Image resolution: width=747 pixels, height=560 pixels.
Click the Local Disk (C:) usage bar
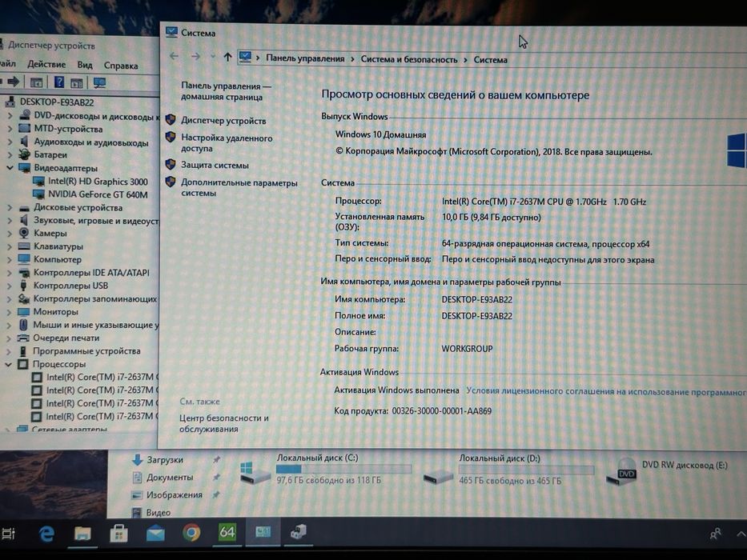pyautogui.click(x=344, y=469)
